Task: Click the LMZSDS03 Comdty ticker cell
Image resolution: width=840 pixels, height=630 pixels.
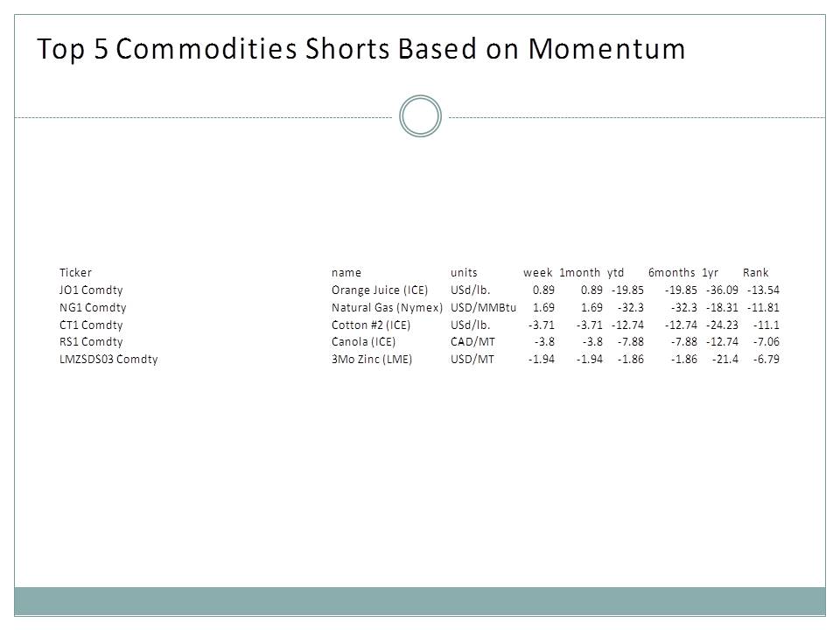Action: [108, 360]
